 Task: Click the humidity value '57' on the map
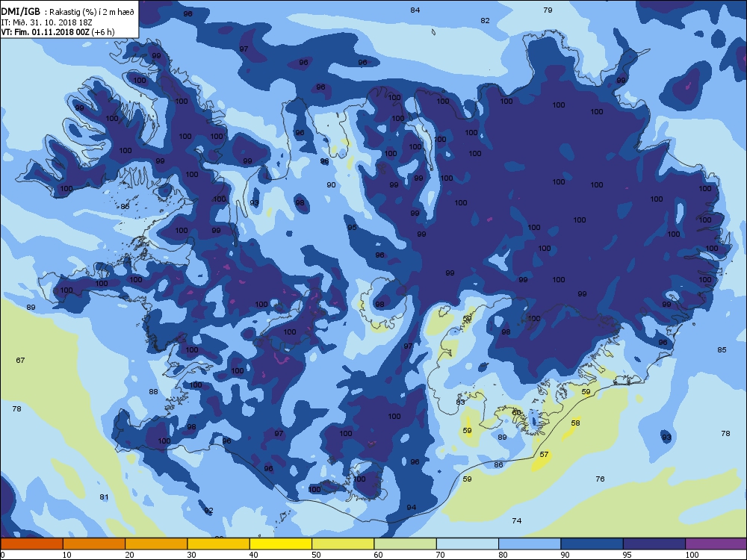tap(544, 455)
